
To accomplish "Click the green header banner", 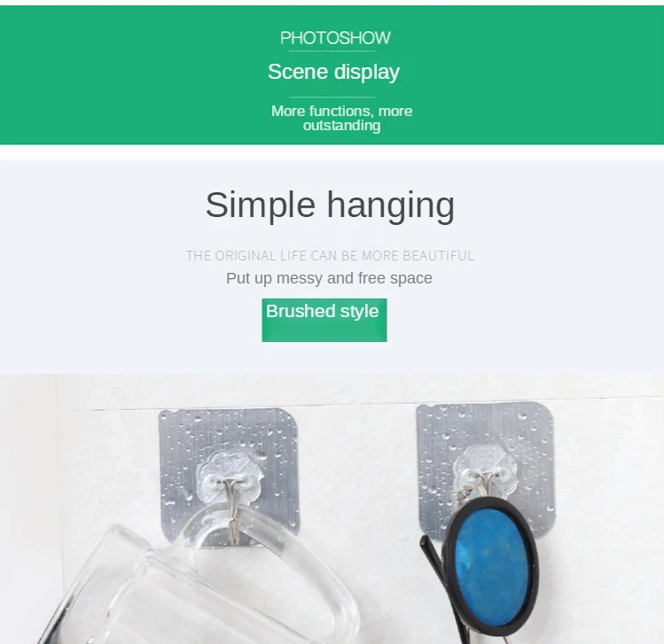I will point(332,75).
